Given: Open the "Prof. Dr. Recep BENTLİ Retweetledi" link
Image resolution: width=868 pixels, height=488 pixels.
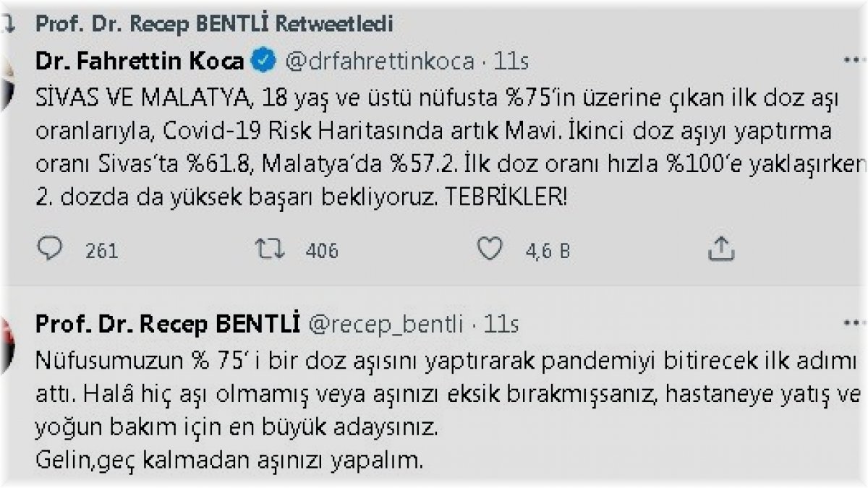Looking at the screenshot, I should (x=214, y=24).
